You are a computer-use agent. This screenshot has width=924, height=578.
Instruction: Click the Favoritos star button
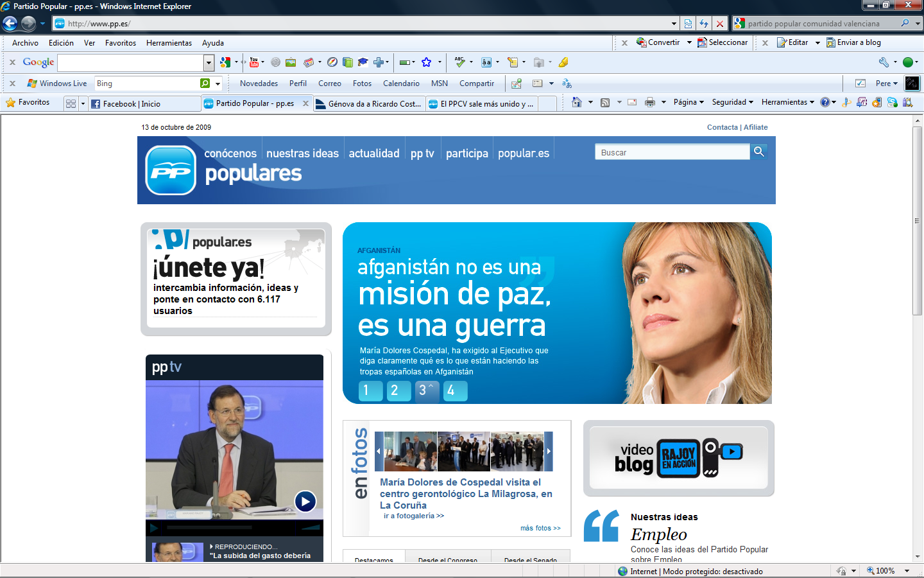[x=28, y=103]
